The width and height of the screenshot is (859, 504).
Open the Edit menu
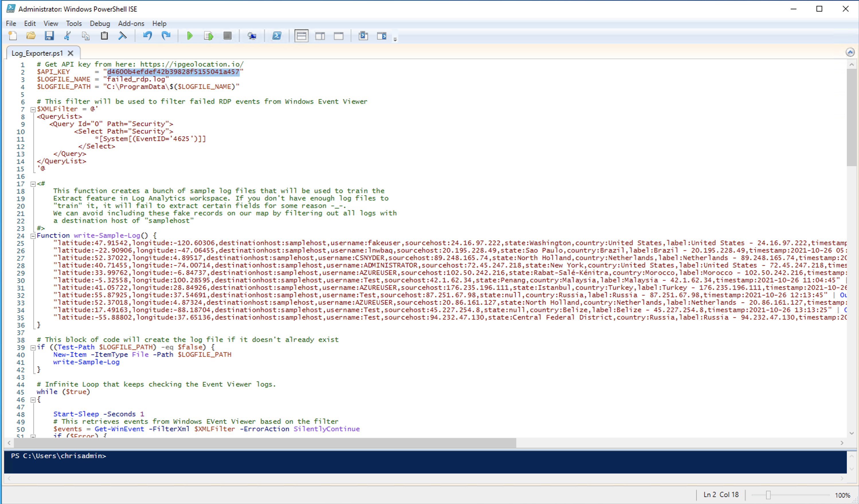[x=30, y=23]
